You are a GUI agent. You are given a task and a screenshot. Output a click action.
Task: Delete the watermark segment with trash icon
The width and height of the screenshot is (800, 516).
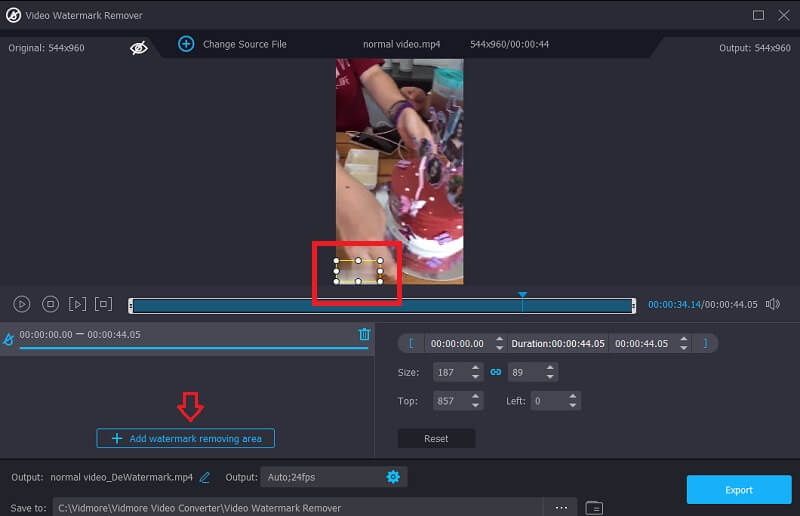click(364, 334)
